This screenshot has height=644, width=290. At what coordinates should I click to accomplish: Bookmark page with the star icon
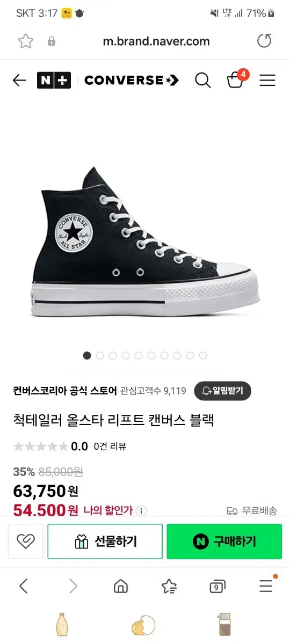pos(26,41)
